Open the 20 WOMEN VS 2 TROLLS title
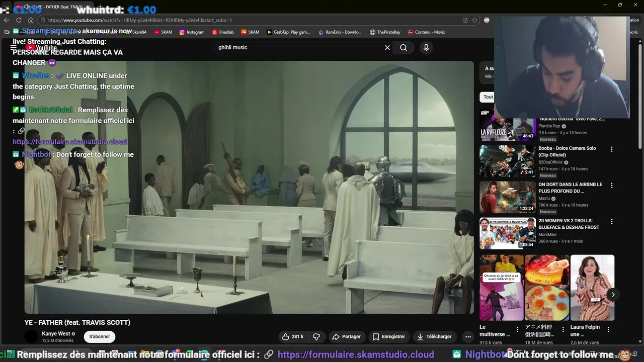 click(569, 224)
